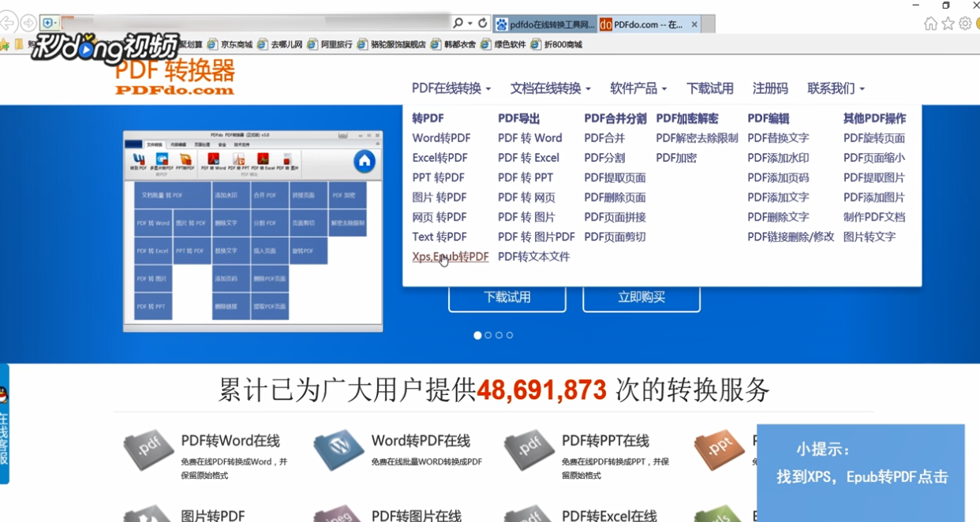Viewport: 980px width, 522px height.
Task: Select the PDF转Word icon in the app preview toolbar
Action: (x=214, y=159)
